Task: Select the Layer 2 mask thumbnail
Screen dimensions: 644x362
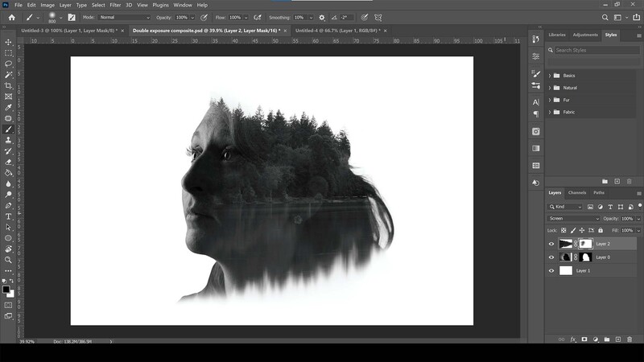Action: tap(585, 244)
